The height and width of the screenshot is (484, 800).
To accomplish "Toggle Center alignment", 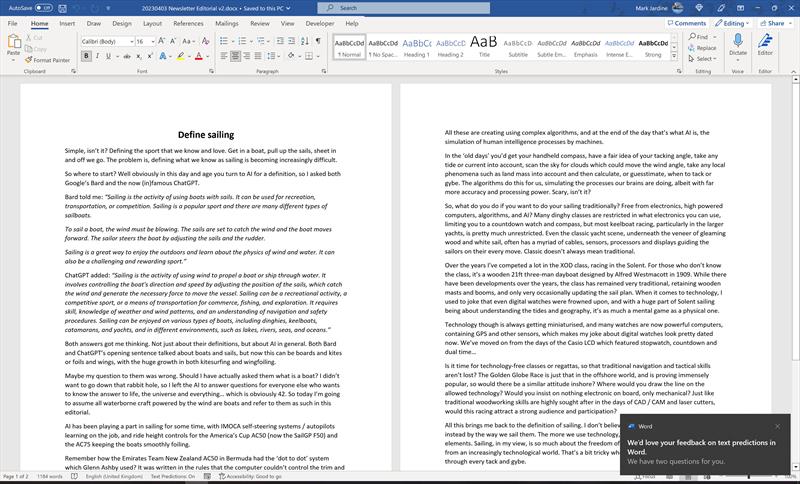I will (x=235, y=56).
